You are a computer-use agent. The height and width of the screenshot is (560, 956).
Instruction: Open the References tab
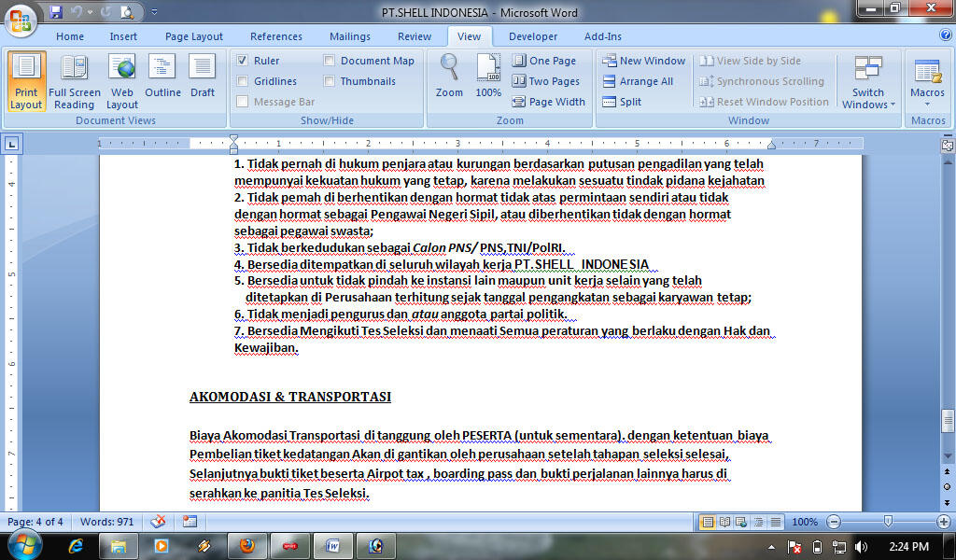(276, 36)
